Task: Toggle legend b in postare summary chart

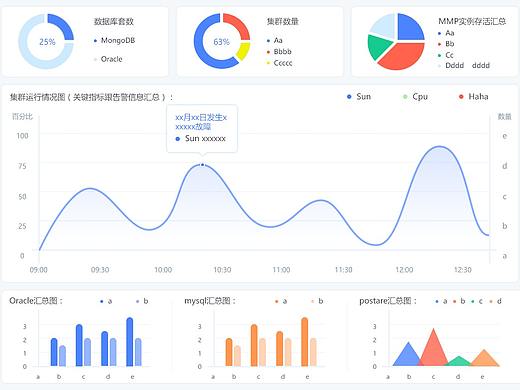Action: 459,301
